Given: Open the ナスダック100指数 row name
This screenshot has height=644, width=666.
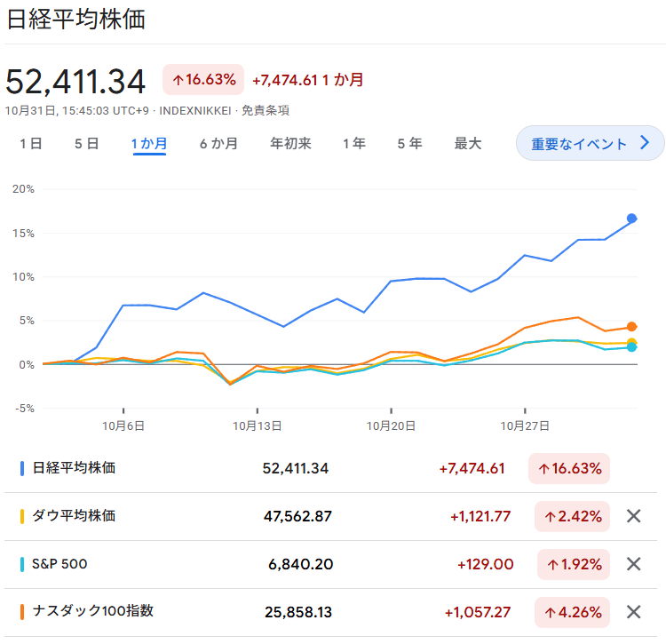Looking at the screenshot, I should (x=93, y=611).
